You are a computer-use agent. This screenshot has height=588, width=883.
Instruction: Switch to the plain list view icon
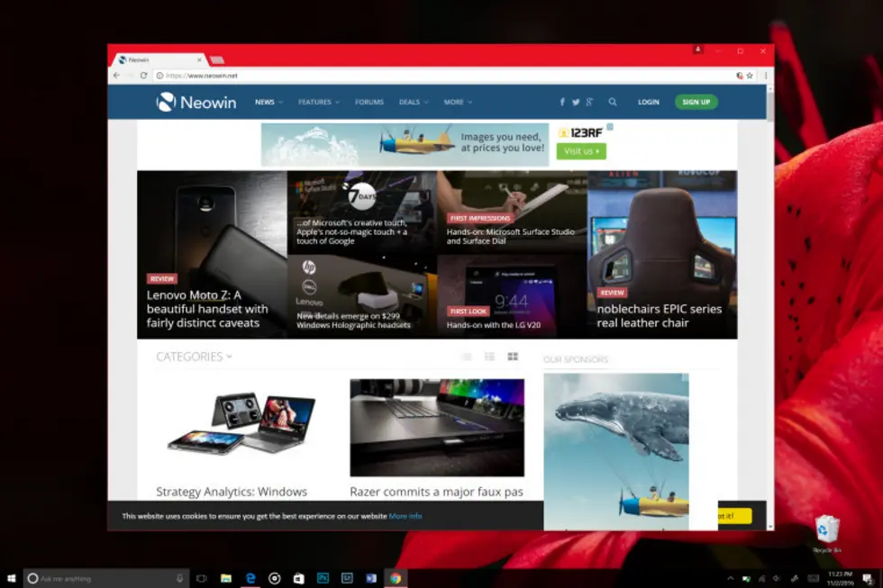click(467, 357)
